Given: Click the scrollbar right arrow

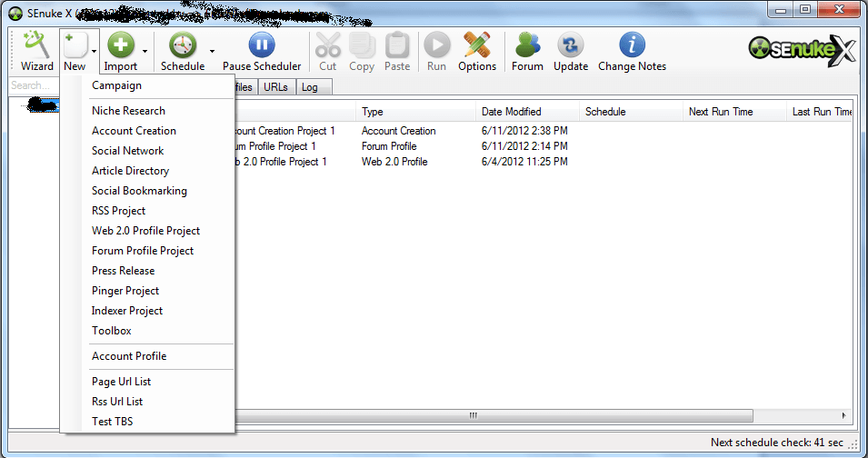Looking at the screenshot, I should (844, 415).
